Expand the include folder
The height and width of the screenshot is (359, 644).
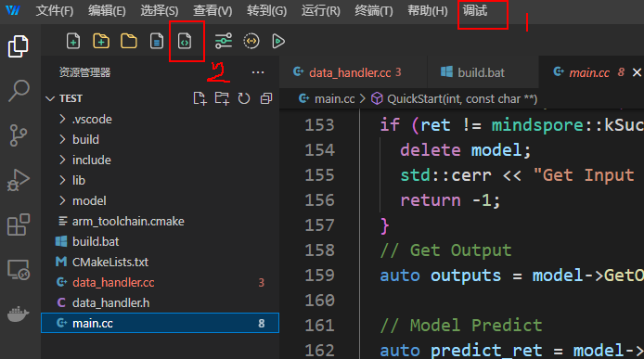pos(62,160)
